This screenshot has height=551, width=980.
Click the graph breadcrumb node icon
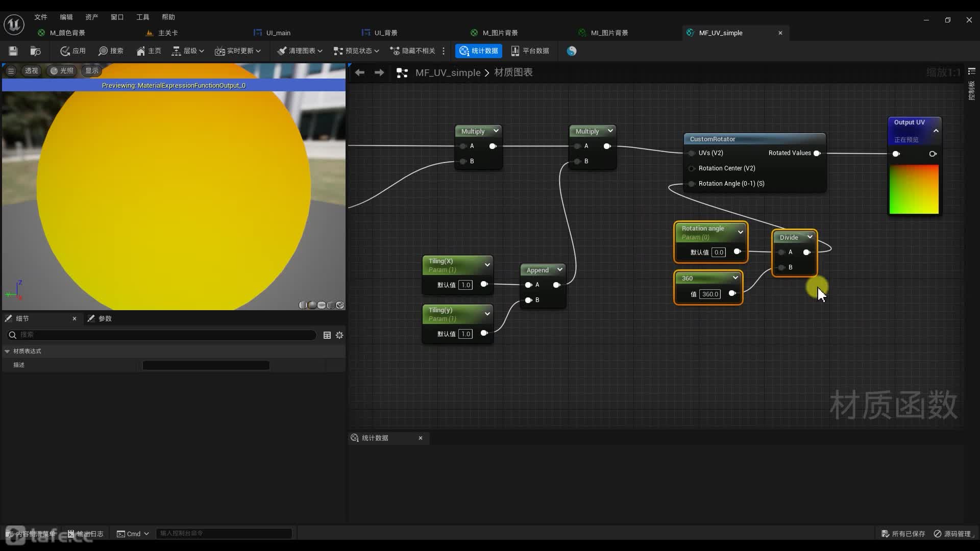402,73
